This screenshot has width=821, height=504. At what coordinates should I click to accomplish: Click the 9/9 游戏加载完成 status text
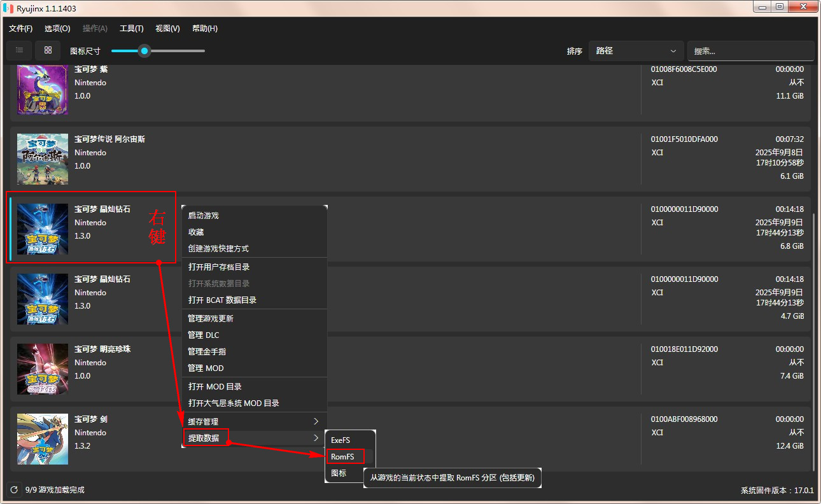tap(55, 490)
